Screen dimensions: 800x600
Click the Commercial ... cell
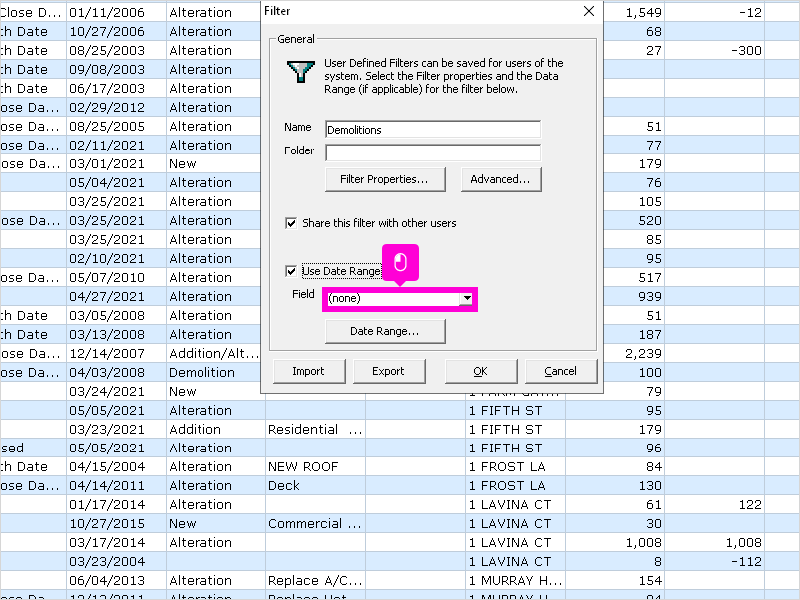(x=315, y=523)
